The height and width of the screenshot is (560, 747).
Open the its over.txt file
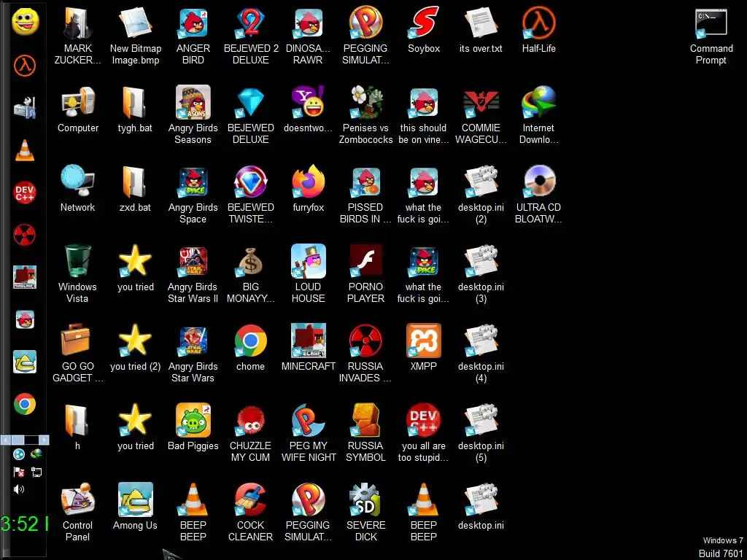coord(481,31)
